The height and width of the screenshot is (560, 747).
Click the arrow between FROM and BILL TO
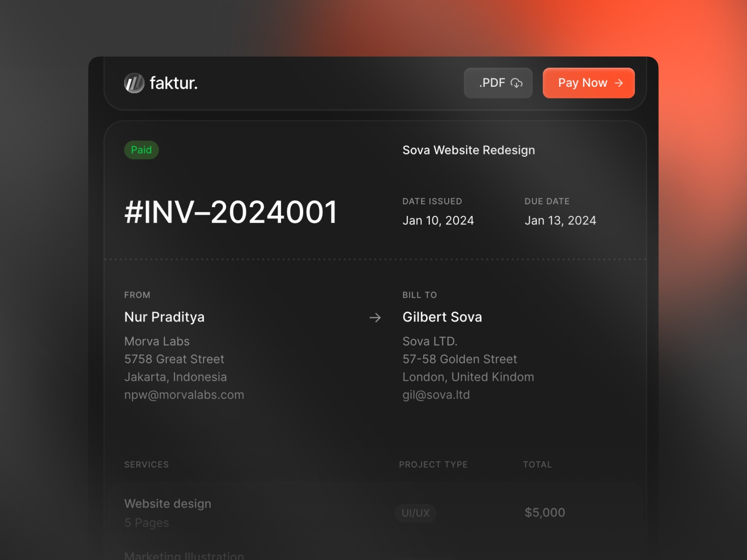pyautogui.click(x=375, y=317)
